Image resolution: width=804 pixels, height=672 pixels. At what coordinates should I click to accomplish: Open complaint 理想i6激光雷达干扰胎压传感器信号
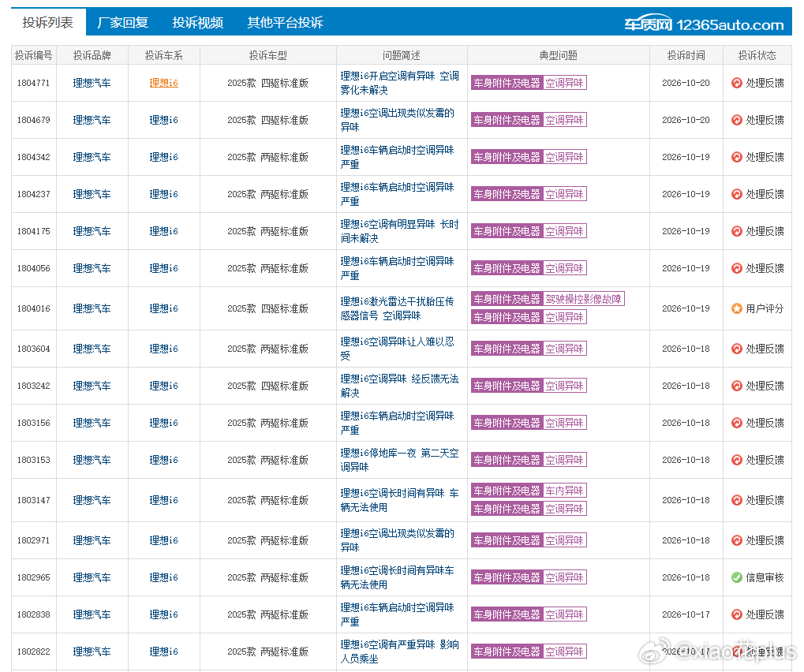point(398,308)
